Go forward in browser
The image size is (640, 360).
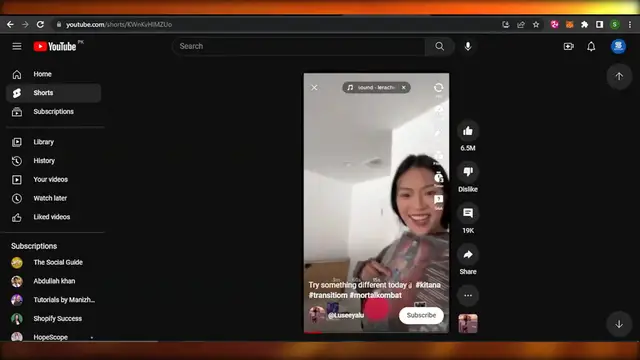25,24
